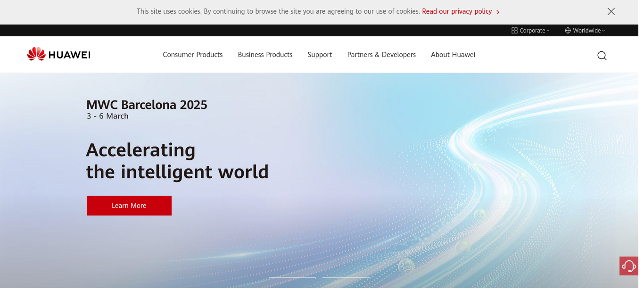This screenshot has height=307, width=644.
Task: Open the About Huawei menu
Action: coord(453,55)
